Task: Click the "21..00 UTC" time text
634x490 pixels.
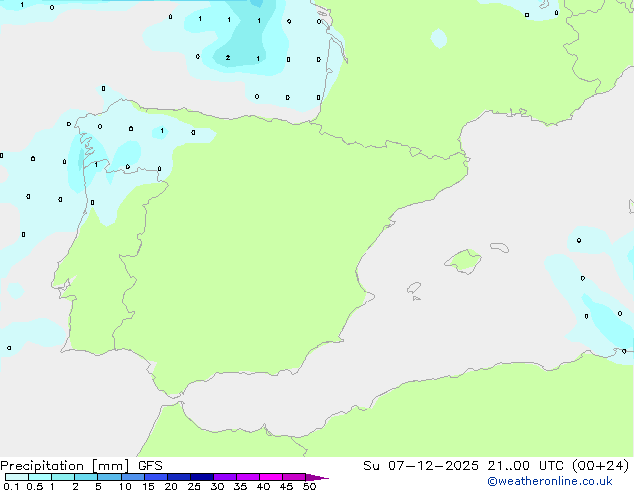Action: [526, 466]
